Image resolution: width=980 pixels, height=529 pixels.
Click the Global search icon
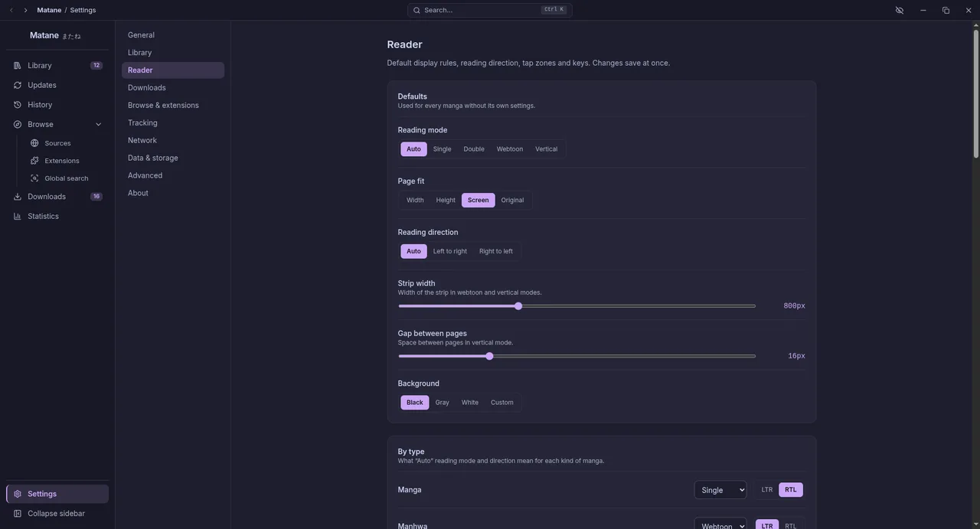click(34, 178)
